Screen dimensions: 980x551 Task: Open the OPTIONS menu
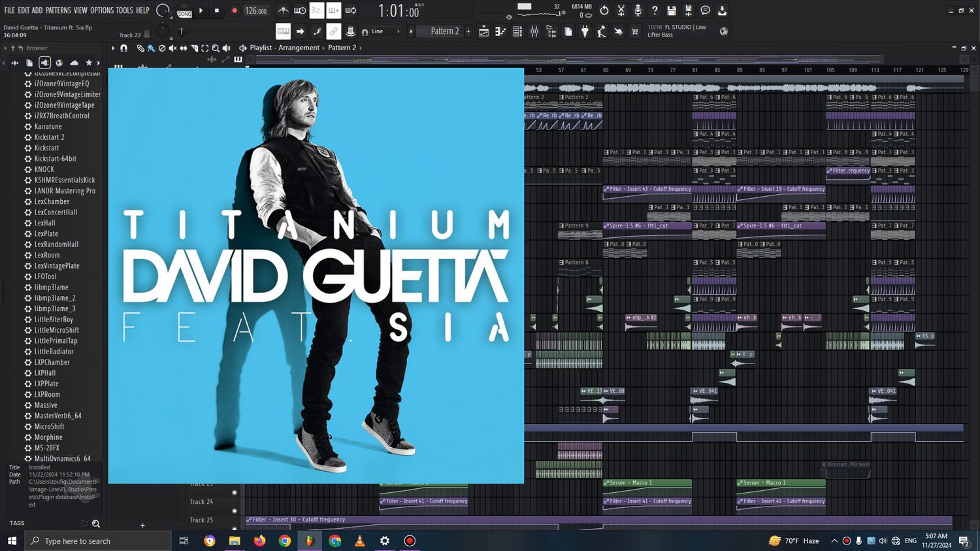[x=102, y=10]
